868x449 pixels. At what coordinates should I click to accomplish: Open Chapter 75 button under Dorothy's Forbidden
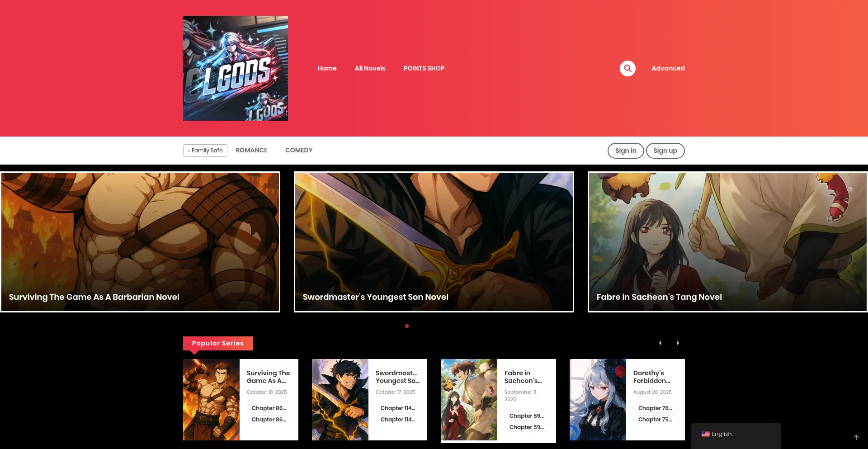656,420
